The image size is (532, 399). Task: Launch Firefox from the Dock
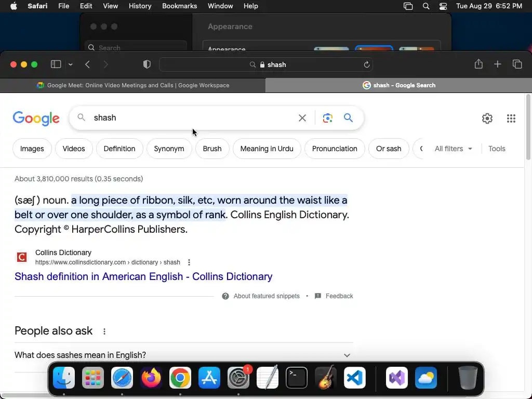coord(151,378)
